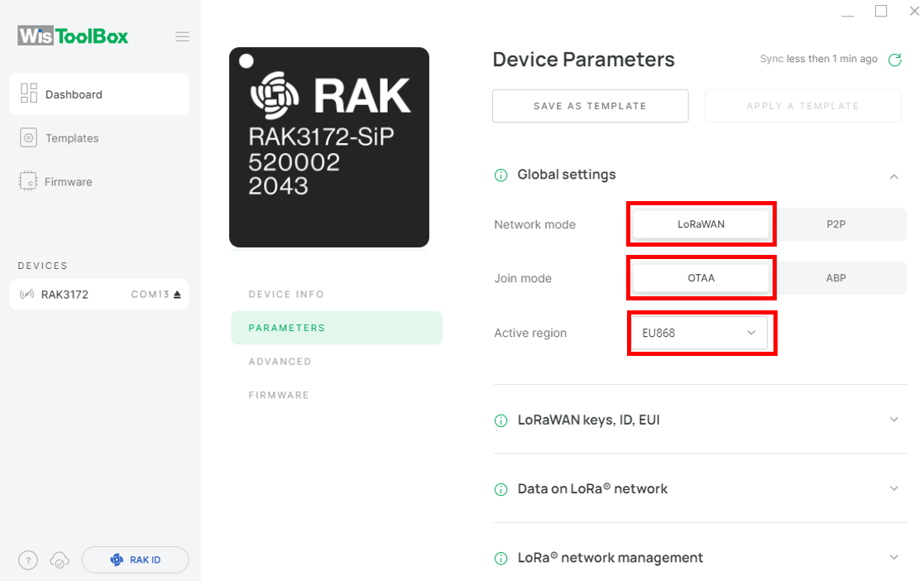Click the DEVICES section label
This screenshot has width=924, height=581.
point(42,266)
